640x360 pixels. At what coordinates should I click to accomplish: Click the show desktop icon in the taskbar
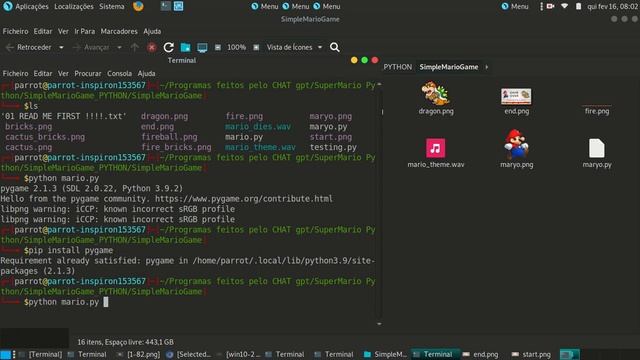(x=5, y=354)
